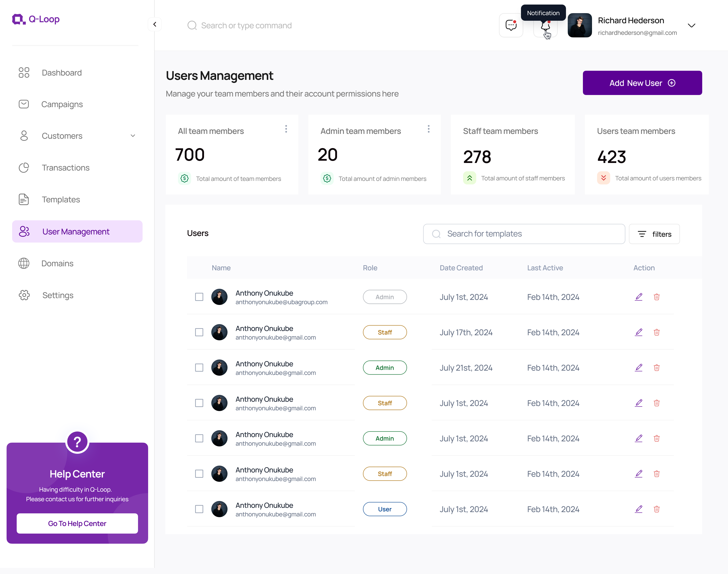Focus the Search for templates field
728x574 pixels.
(x=524, y=234)
